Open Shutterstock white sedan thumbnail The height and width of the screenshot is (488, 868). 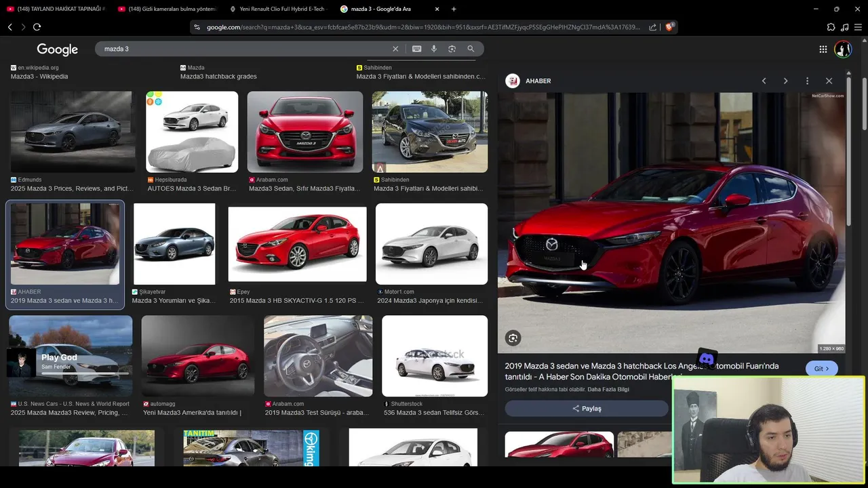(x=435, y=356)
